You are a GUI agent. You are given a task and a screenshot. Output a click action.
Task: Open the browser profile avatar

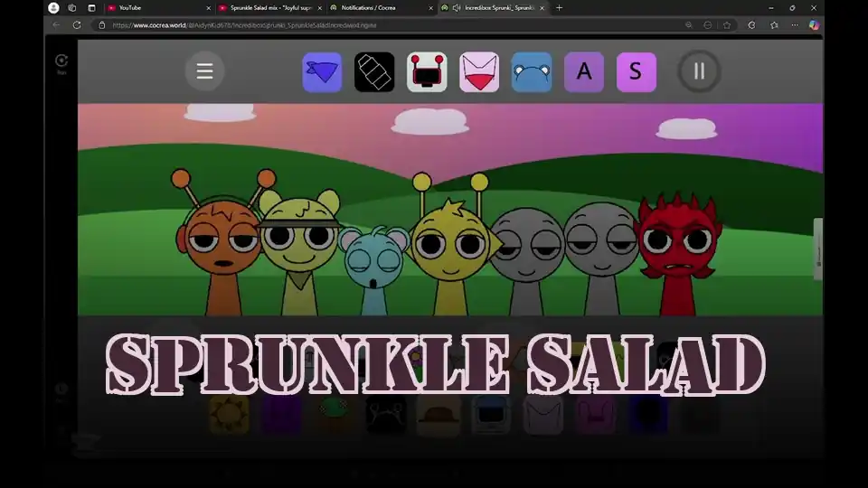[x=53, y=8]
